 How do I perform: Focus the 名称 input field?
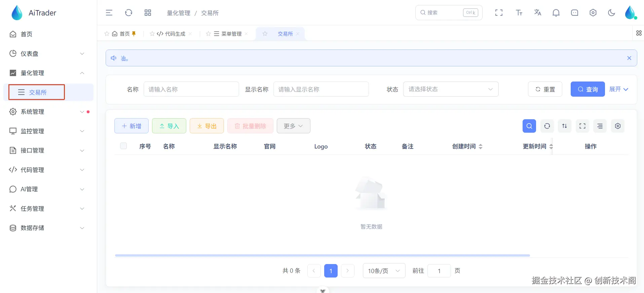coord(191,89)
